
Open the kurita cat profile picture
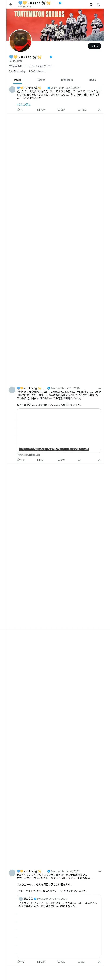[x=20, y=41]
